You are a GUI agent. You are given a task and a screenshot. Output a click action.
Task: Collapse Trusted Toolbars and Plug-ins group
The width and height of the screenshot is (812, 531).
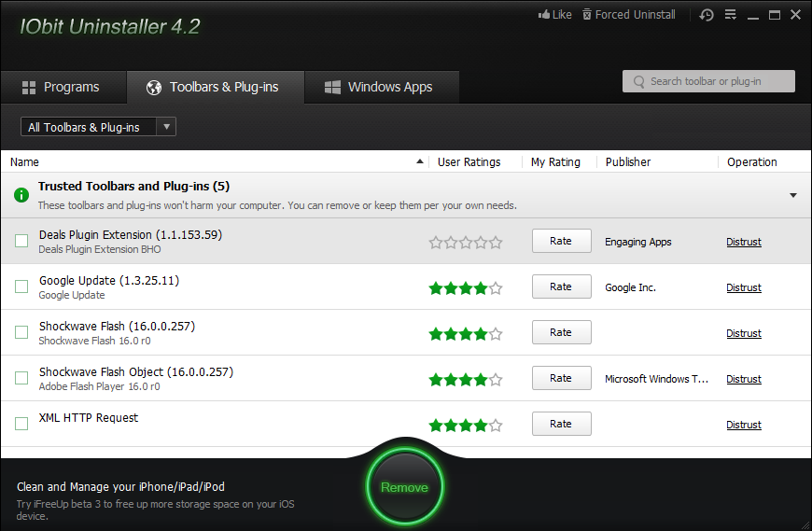pos(792,195)
